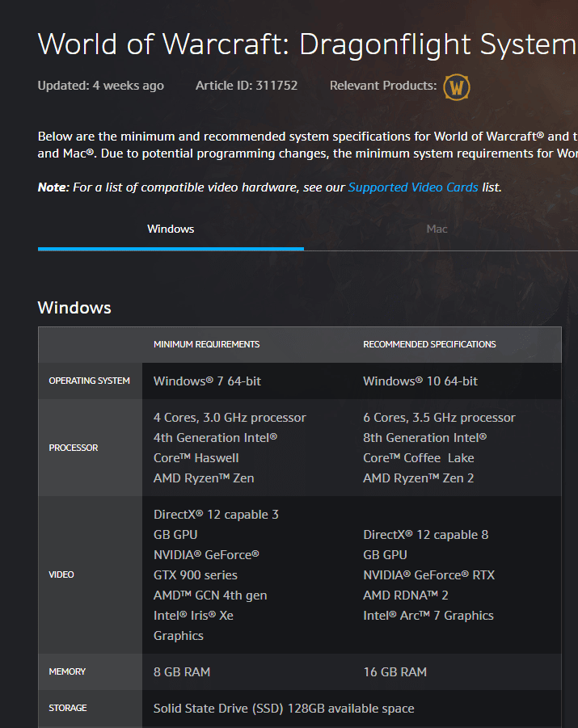578x728 pixels.
Task: Click the 'Updated: 4 weeks ago' text
Action: (x=100, y=85)
